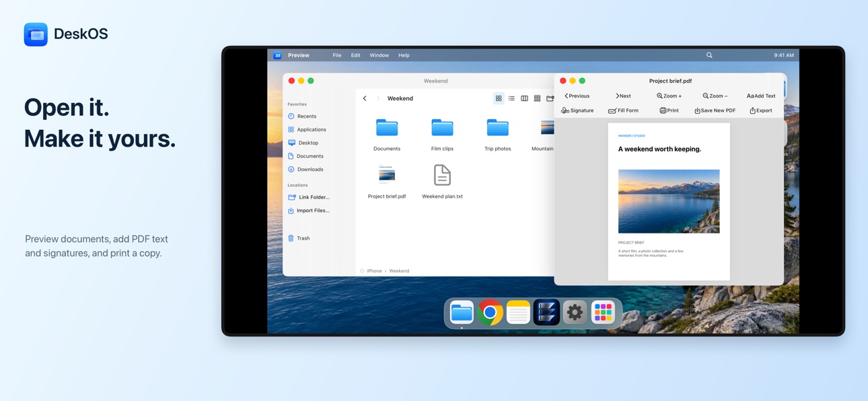Click the 'Weekend' file window title bar text
This screenshot has height=401, width=868.
435,81
